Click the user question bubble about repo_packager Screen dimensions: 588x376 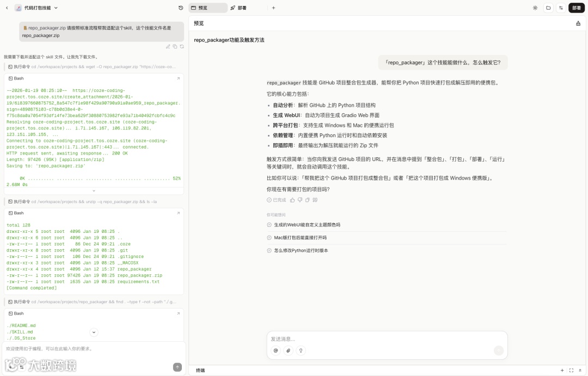(x=443, y=63)
